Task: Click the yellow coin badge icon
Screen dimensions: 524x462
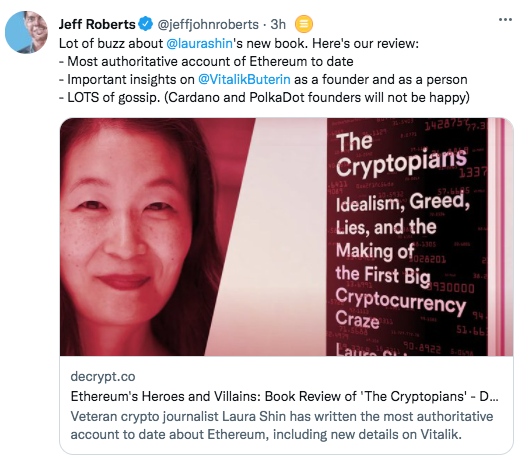Action: (304, 24)
